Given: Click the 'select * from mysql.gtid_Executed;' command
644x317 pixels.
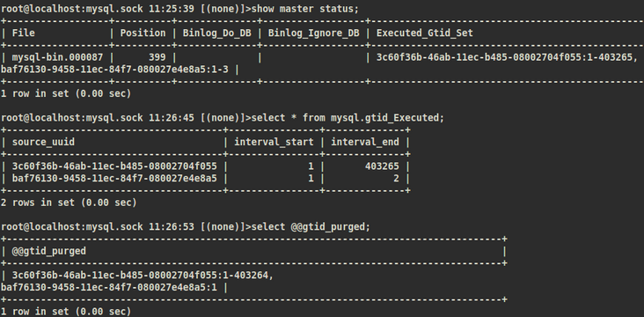Looking at the screenshot, I should [x=348, y=118].
